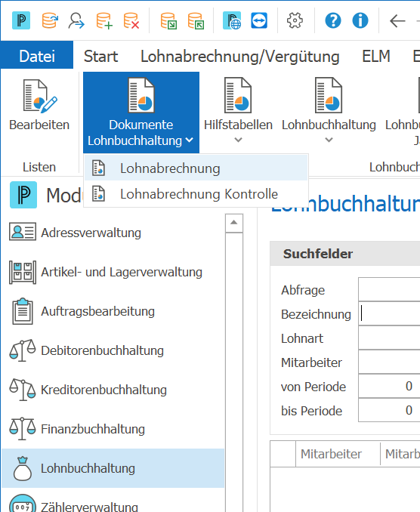
Task: Click the bis Periode input field
Action: [389, 410]
